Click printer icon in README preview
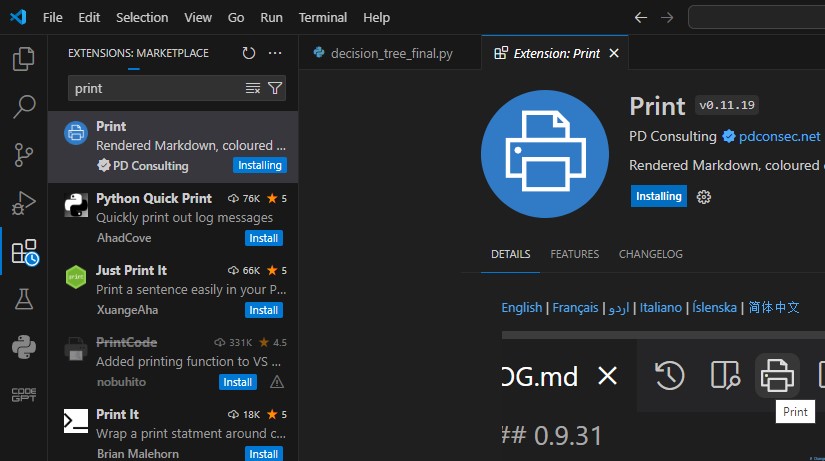This screenshot has height=461, width=825. pyautogui.click(x=777, y=375)
